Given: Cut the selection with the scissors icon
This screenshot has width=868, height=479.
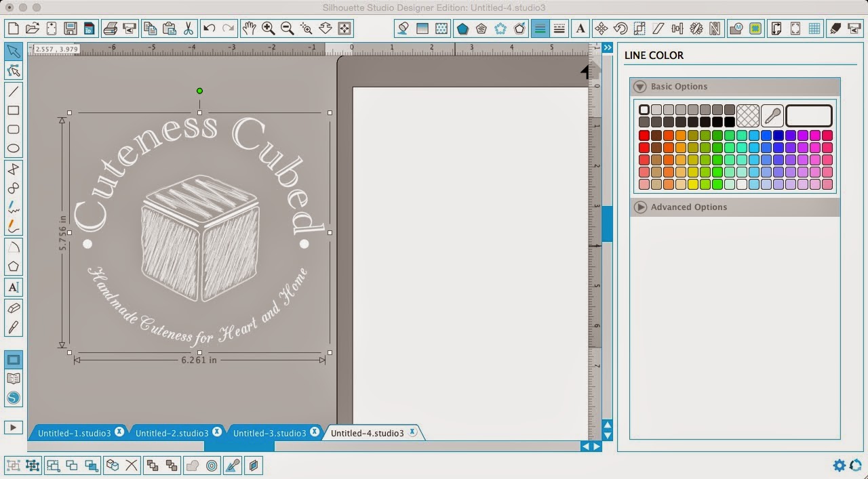Looking at the screenshot, I should click(x=189, y=28).
